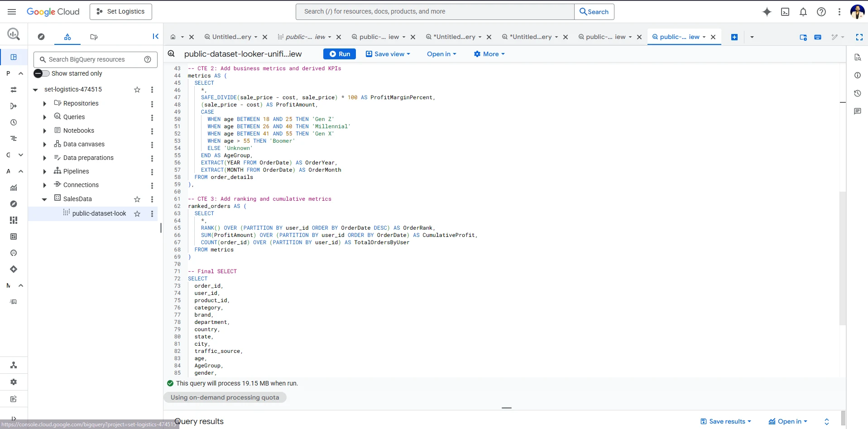Open the Save view dropdown
This screenshot has width=868, height=429.
(x=388, y=54)
